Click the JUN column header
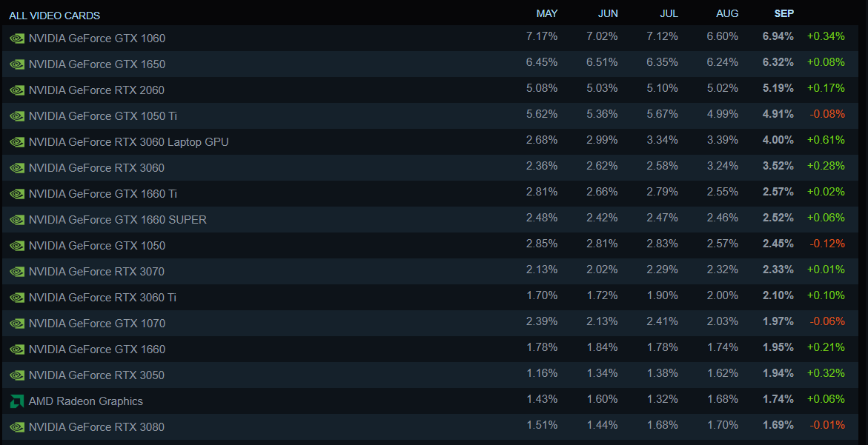Image resolution: width=868 pixels, height=445 pixels. 607,14
